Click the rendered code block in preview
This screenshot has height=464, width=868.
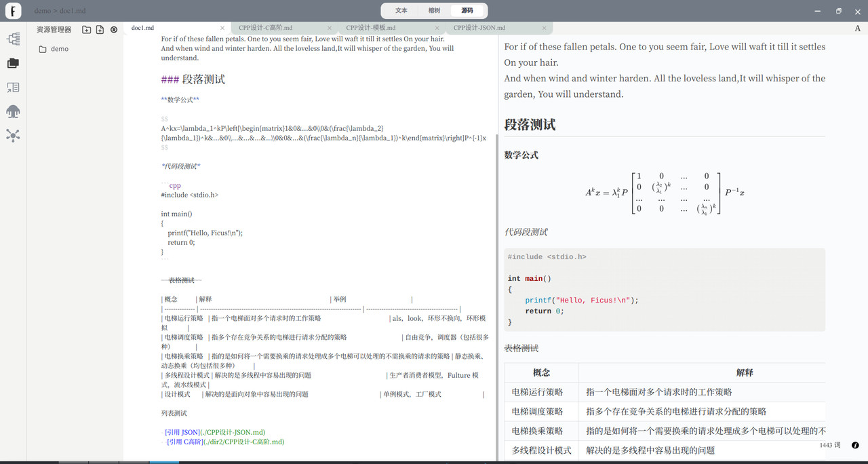pos(665,290)
